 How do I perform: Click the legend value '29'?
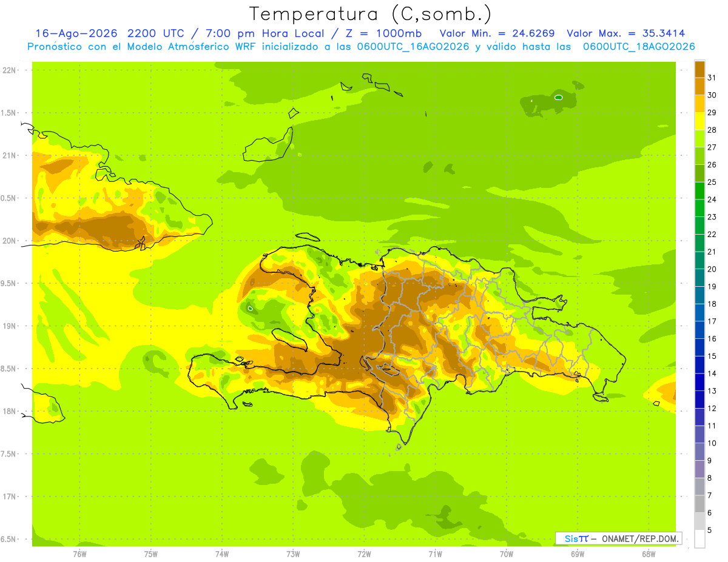pos(712,112)
